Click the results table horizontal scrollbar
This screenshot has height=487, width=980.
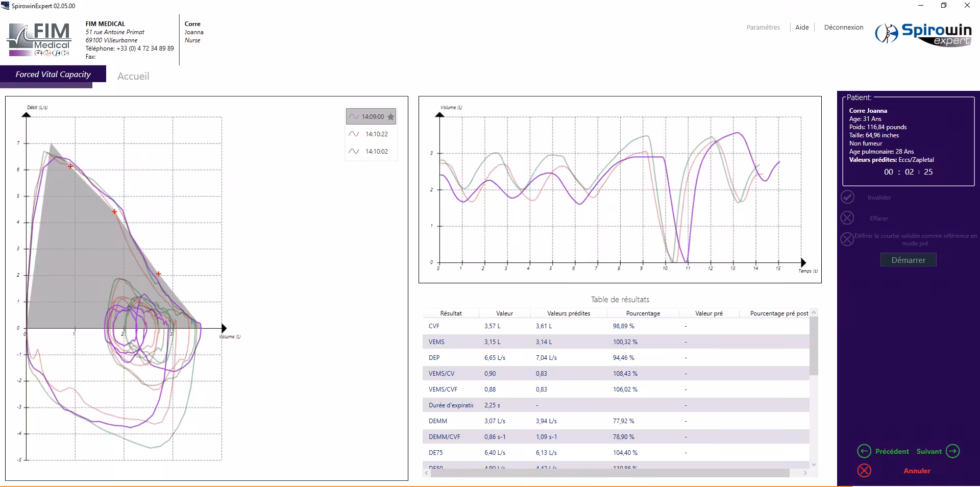click(609, 473)
